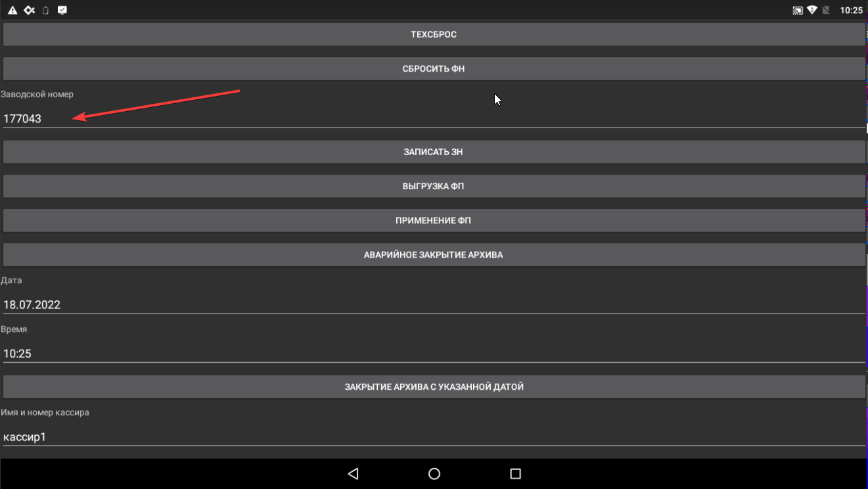Screen dimensions: 868x489
Task: Tap the Android back navigation icon
Action: coord(353,473)
